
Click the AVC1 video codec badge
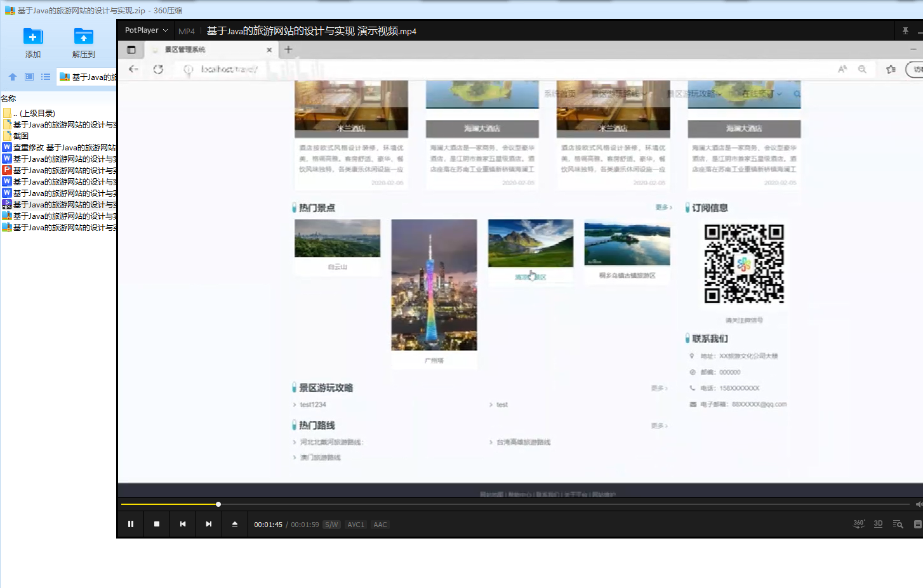tap(356, 525)
